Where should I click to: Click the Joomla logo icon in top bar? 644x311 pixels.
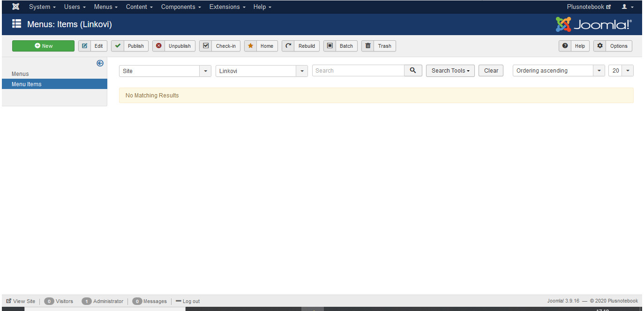point(15,7)
